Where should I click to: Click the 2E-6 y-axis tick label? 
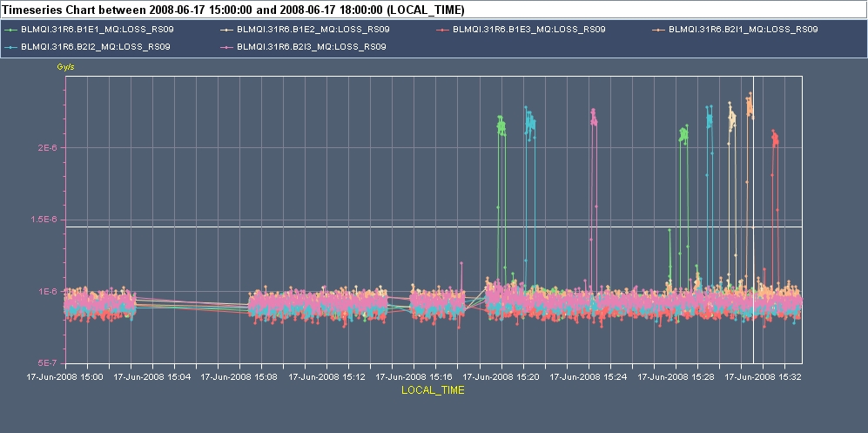tap(47, 148)
